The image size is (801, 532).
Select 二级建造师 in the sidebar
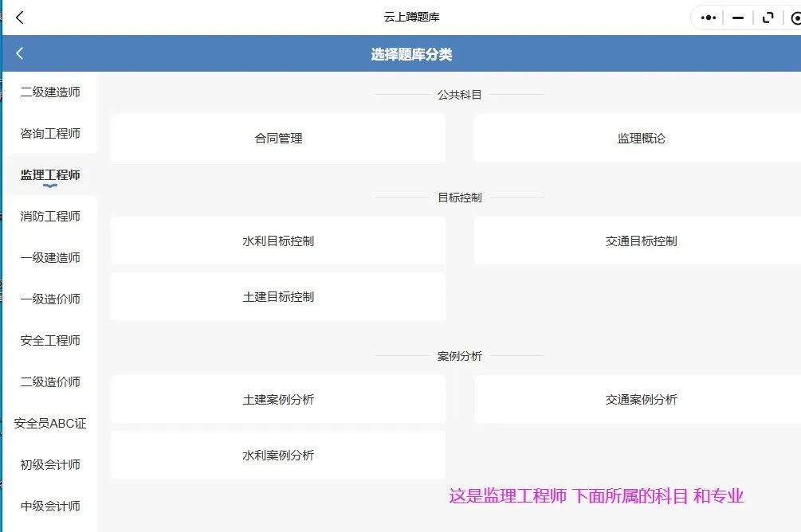click(x=50, y=92)
